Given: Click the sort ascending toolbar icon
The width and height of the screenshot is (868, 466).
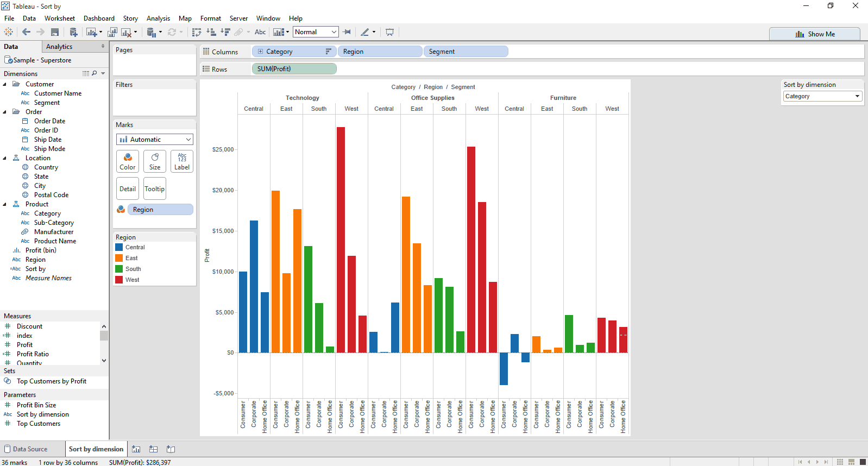Looking at the screenshot, I should (211, 32).
